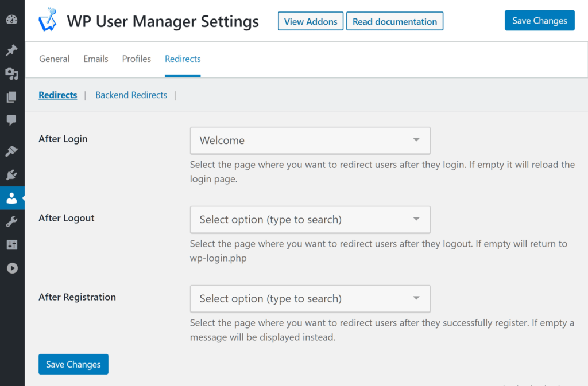
Task: Click the Tools wrench icon
Action: 11,221
